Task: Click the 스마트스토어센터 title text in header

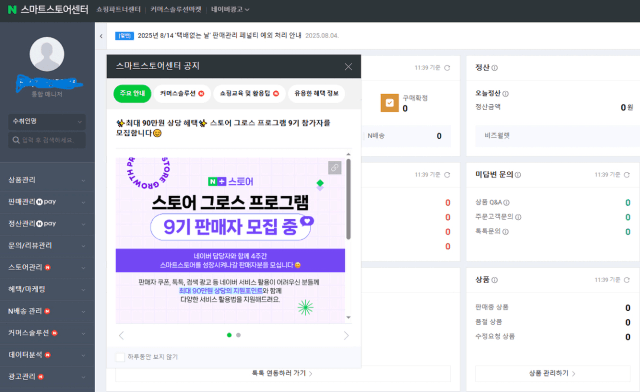Action: (54, 9)
